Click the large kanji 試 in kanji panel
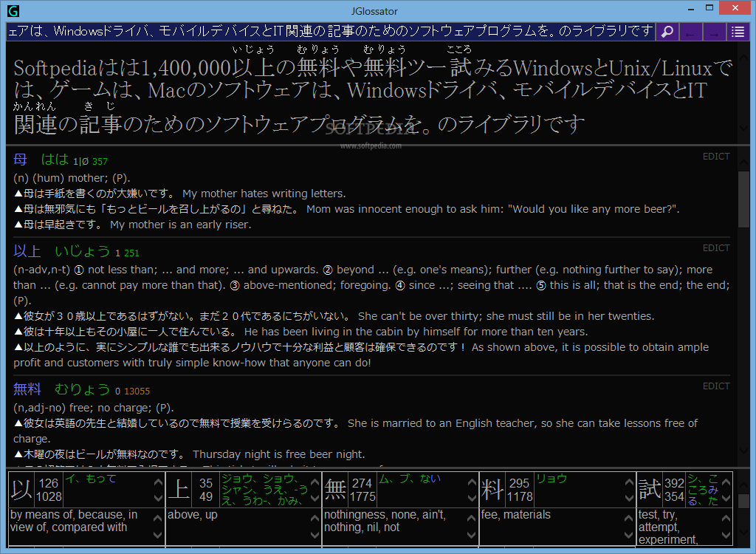Image resolution: width=756 pixels, height=554 pixels. 650,490
